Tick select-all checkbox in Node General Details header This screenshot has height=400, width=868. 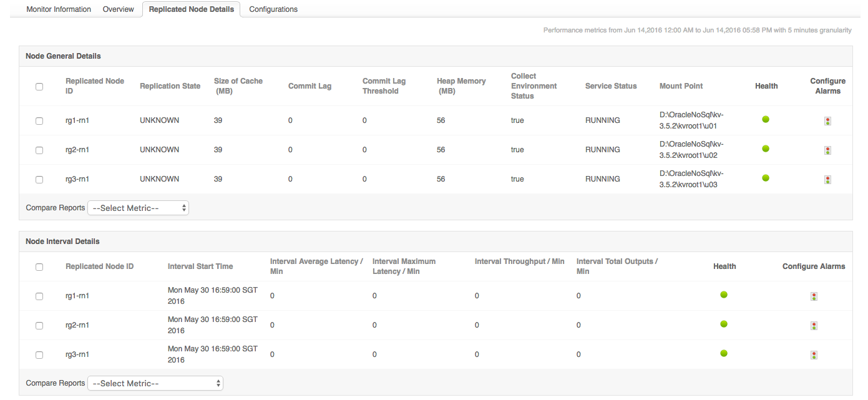point(39,87)
